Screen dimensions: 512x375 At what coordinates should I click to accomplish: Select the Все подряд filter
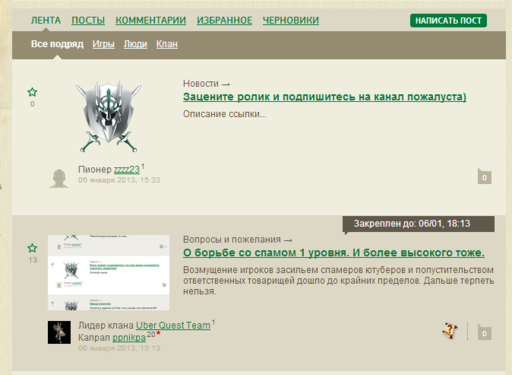57,44
